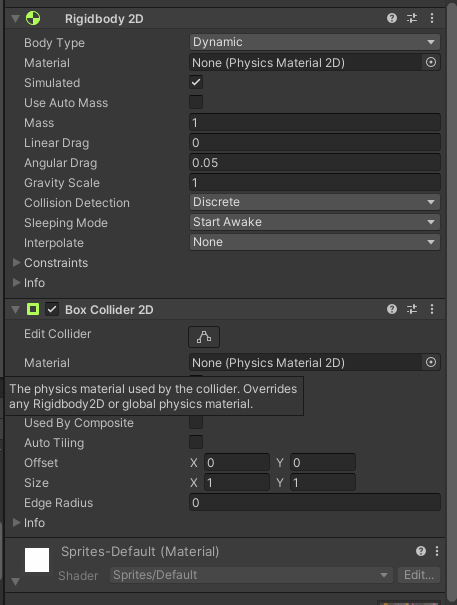This screenshot has width=457, height=605.
Task: Click the white Sprites-Default material preview swatch
Action: [x=37, y=560]
